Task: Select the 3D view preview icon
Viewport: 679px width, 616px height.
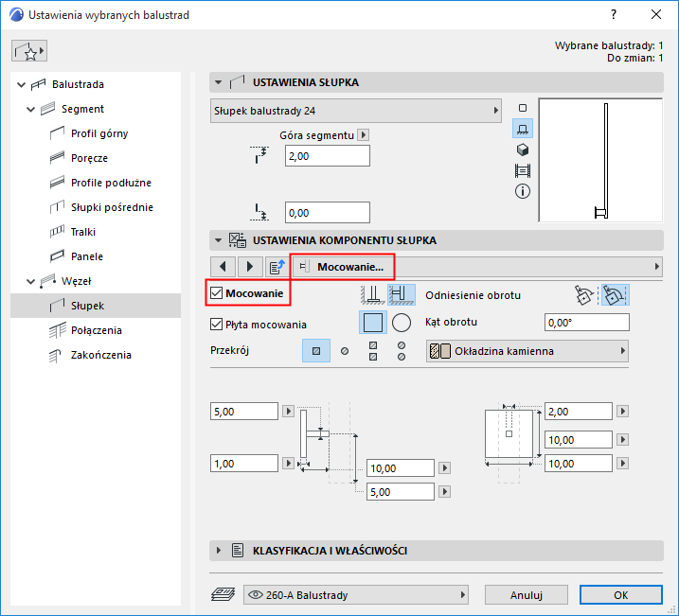Action: tap(523, 150)
